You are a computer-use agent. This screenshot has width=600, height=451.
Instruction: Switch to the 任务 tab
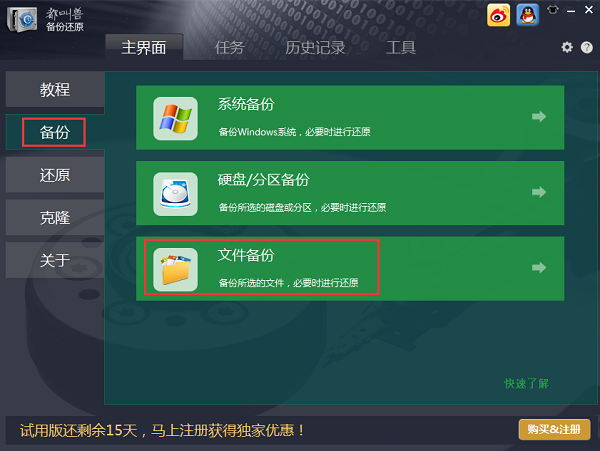tap(229, 47)
